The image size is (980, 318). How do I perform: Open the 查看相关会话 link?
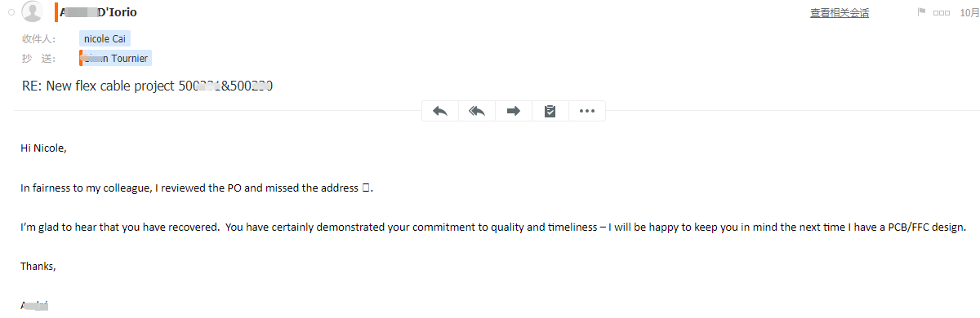pyautogui.click(x=840, y=12)
